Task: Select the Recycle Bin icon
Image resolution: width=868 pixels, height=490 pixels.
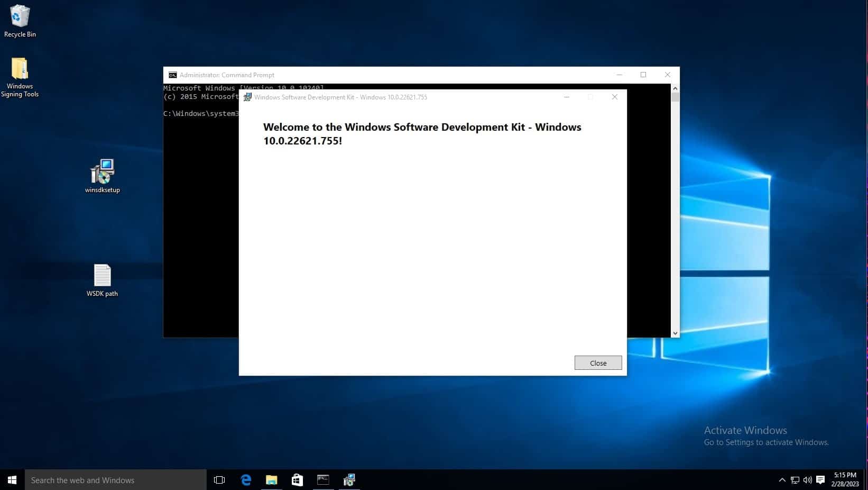Action: coord(20,21)
